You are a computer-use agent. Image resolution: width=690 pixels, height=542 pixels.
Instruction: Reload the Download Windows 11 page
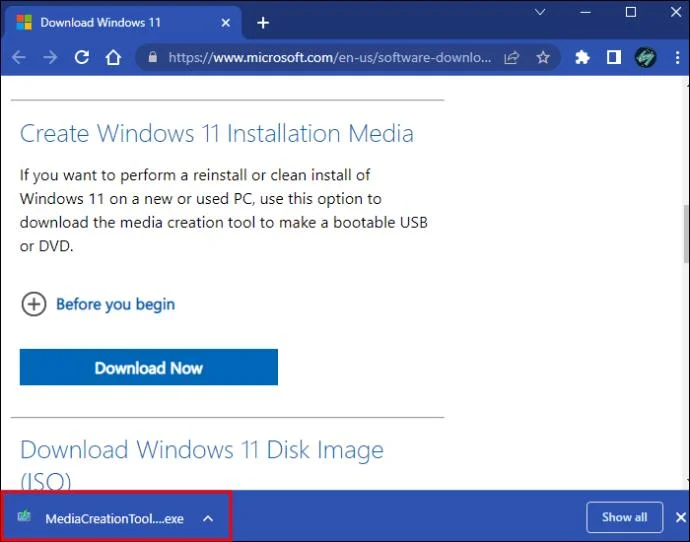[82, 57]
